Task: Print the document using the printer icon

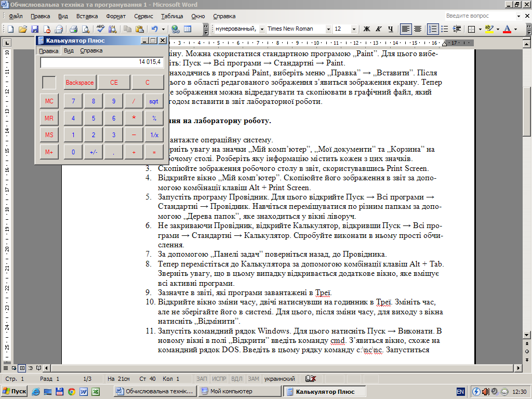Action: [x=74, y=29]
